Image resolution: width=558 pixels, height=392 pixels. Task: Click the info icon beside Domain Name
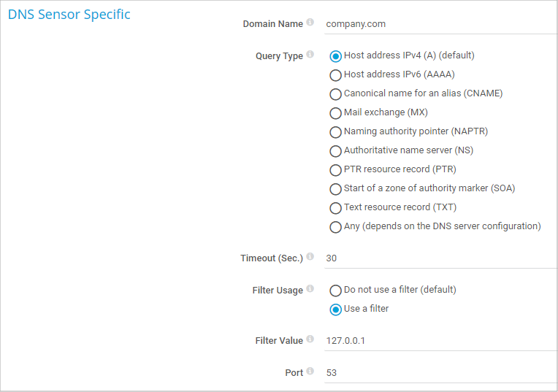(x=310, y=23)
